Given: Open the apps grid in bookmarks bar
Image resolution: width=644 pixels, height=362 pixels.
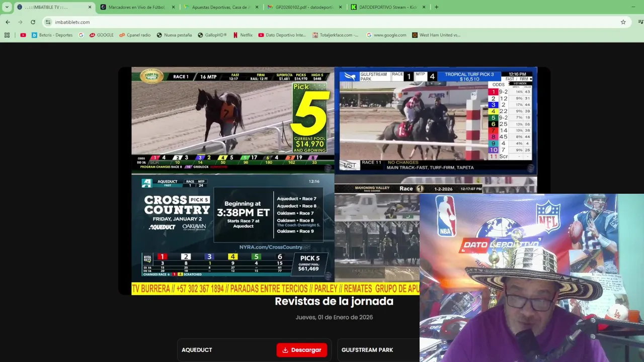Looking at the screenshot, I should coord(7,35).
